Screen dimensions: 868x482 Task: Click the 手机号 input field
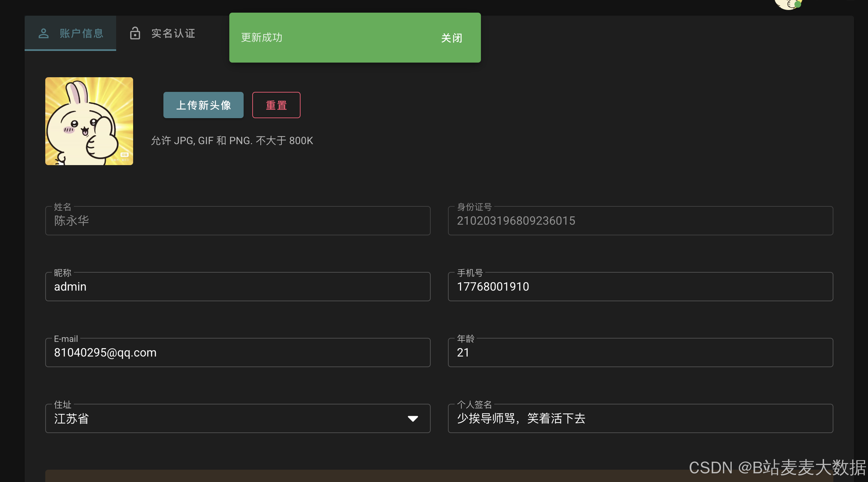click(x=640, y=287)
